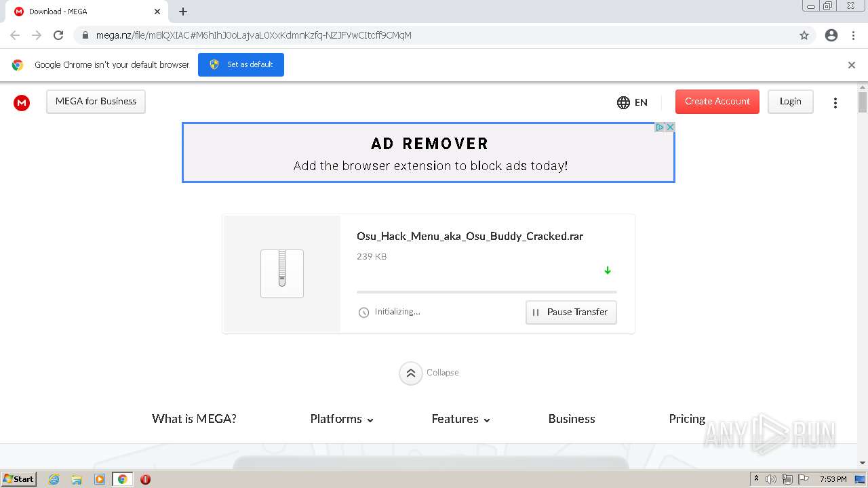Click the Create Account button
868x488 pixels.
[717, 102]
